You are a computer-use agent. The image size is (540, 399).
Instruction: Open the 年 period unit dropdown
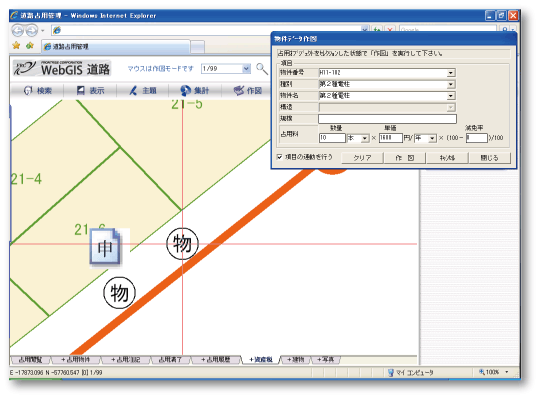point(432,138)
